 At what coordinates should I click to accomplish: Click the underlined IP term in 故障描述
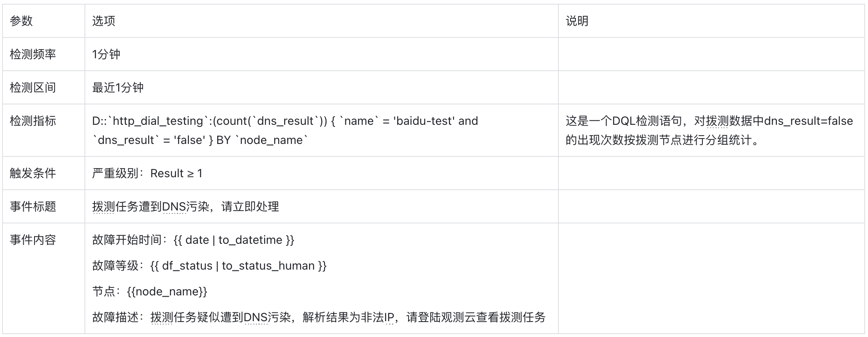coord(389,317)
